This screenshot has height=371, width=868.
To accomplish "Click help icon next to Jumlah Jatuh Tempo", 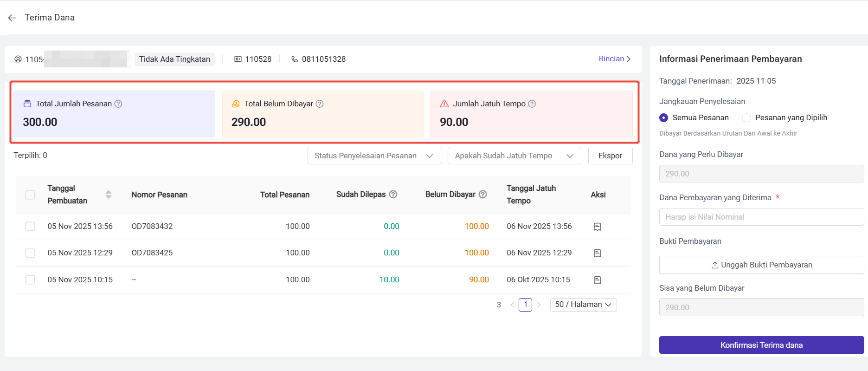I will coord(532,104).
